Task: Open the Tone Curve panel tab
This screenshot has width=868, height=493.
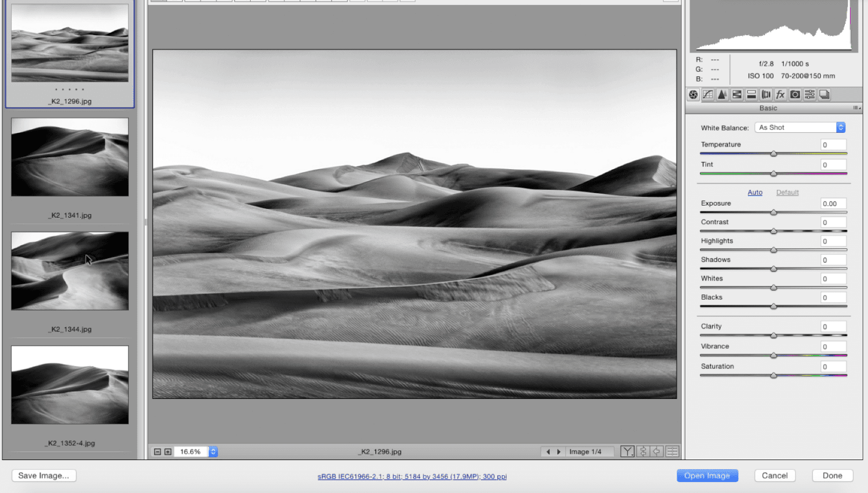Action: tap(707, 95)
